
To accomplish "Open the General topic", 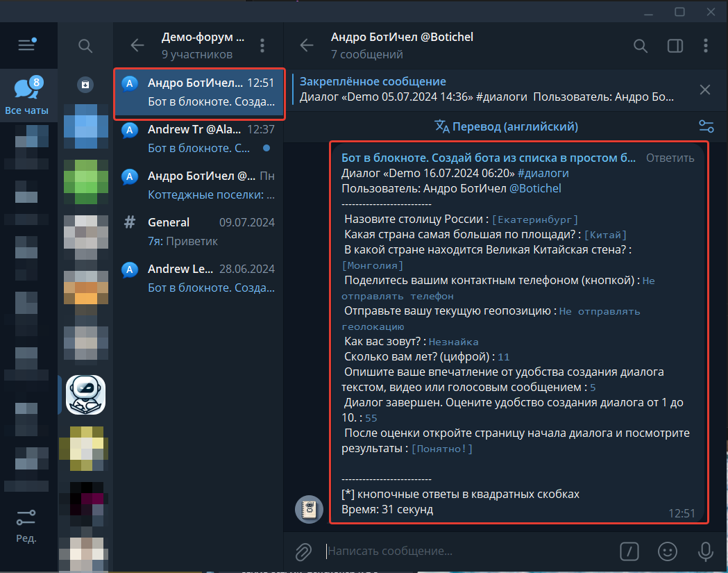I will click(x=198, y=231).
